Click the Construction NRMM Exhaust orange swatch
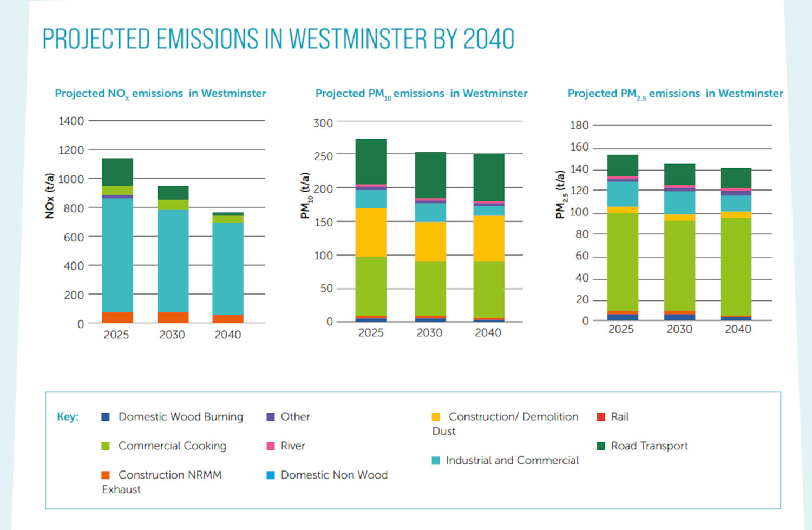812x530 pixels. point(106,475)
